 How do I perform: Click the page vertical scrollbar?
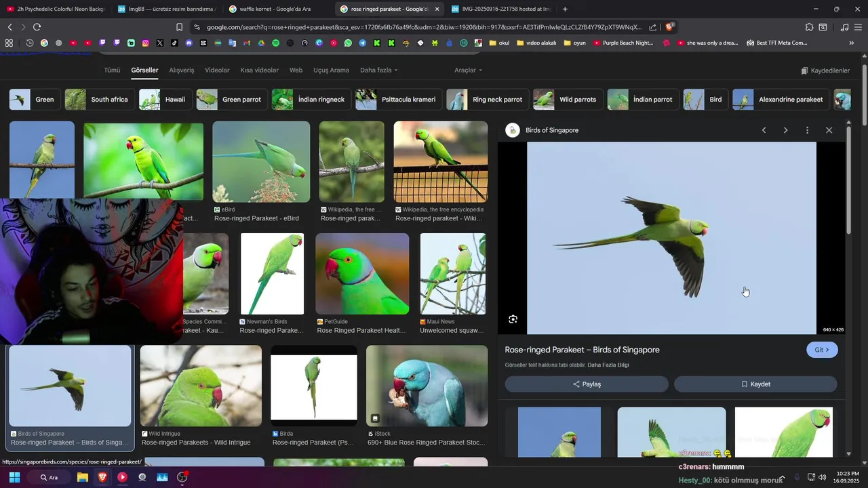click(865, 95)
